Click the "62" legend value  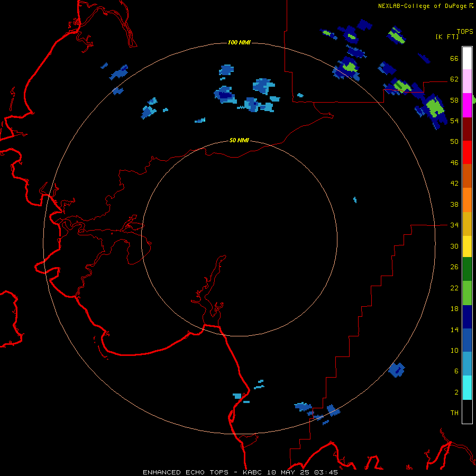pos(454,79)
